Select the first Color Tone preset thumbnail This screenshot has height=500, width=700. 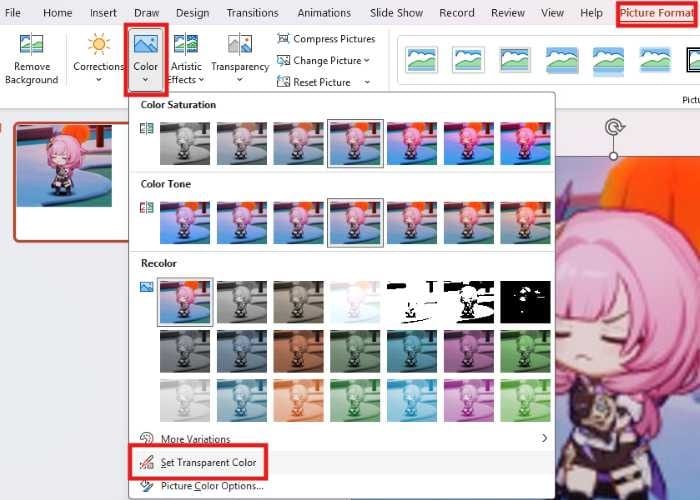(185, 222)
